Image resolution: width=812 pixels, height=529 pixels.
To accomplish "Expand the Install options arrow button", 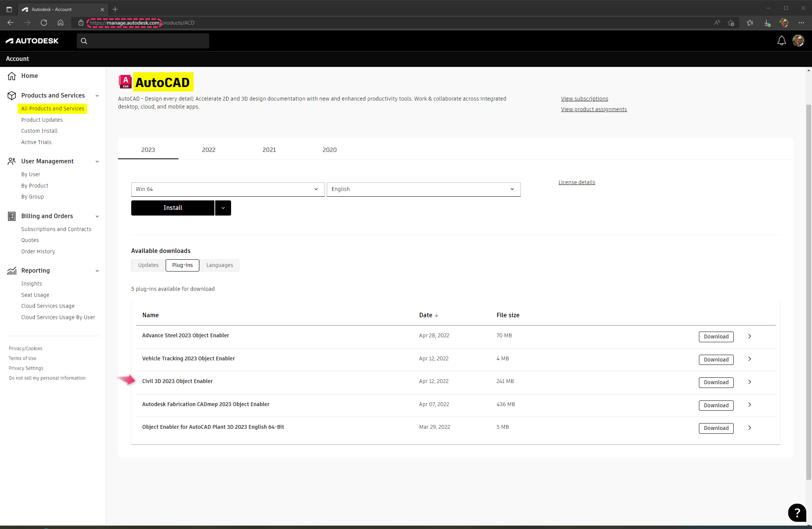I will (x=223, y=208).
